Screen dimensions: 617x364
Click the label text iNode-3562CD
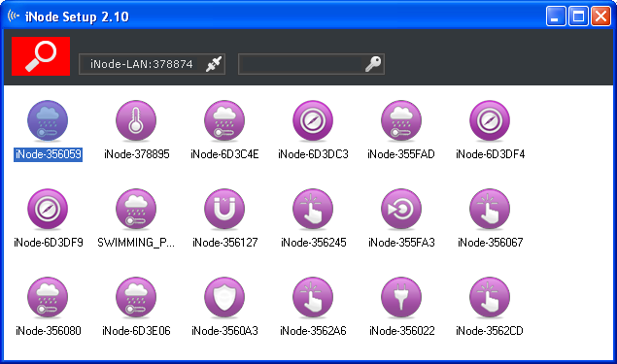(490, 331)
